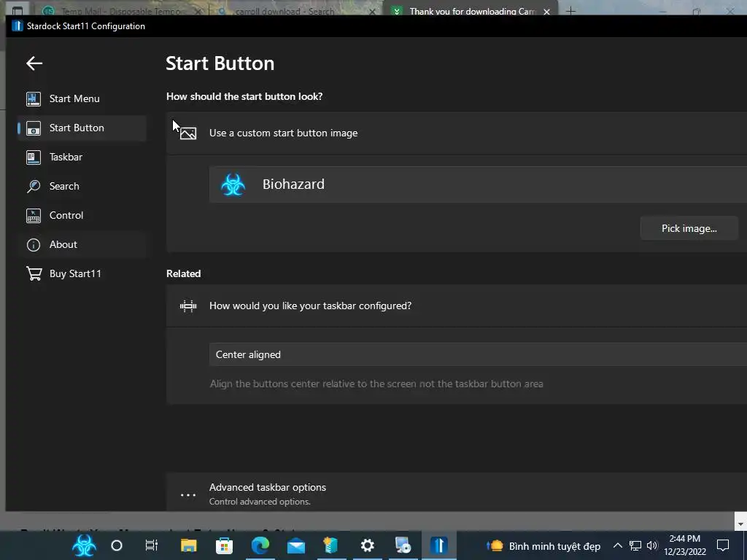Screen dimensions: 747x560
Task: Click the weather widget on the taskbar
Action: 543,546
